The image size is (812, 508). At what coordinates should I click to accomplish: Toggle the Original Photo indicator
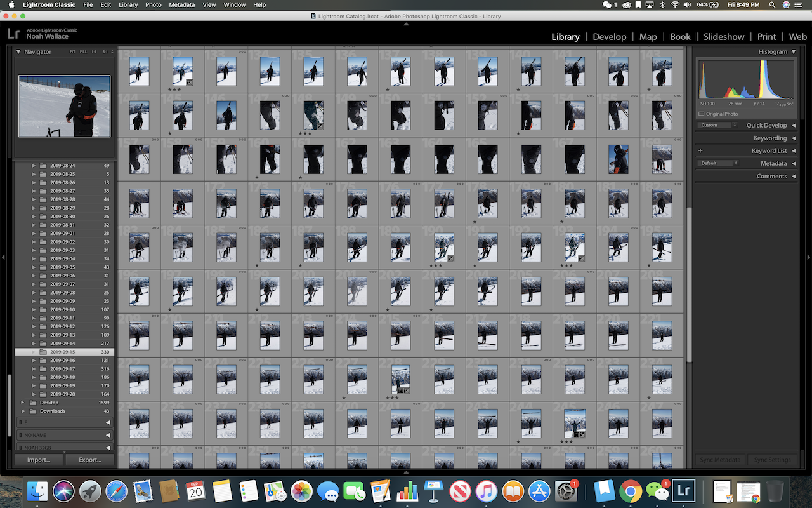coord(701,114)
